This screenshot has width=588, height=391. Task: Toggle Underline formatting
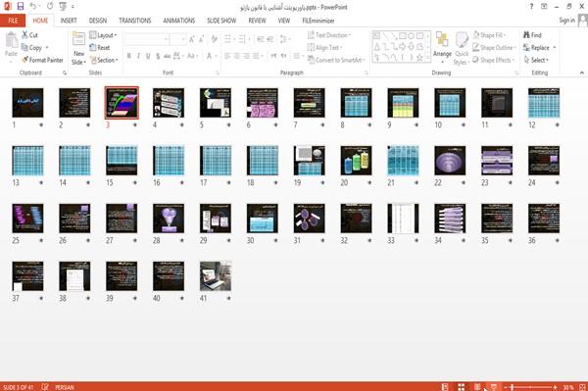coord(148,56)
